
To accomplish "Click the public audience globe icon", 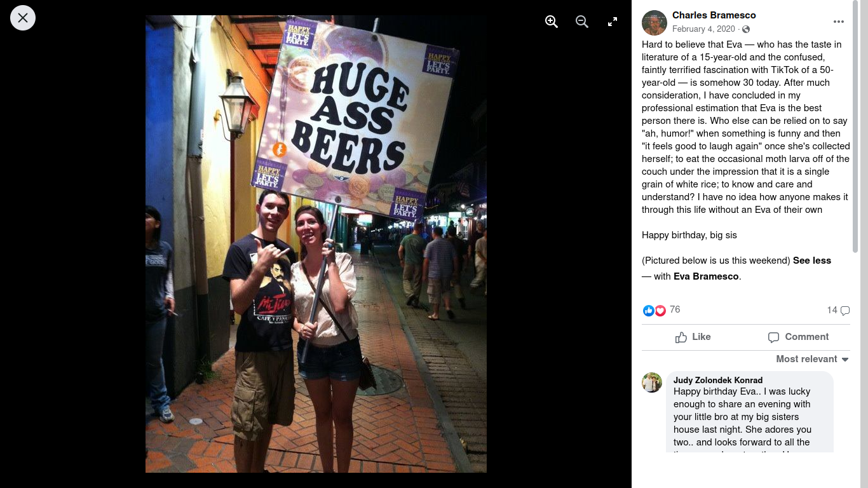I will click(x=746, y=29).
